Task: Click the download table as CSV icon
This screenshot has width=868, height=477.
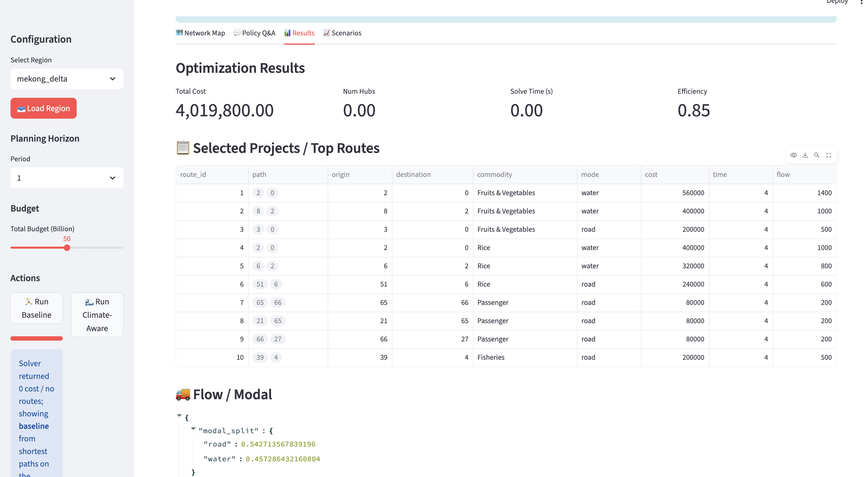Action: point(805,155)
